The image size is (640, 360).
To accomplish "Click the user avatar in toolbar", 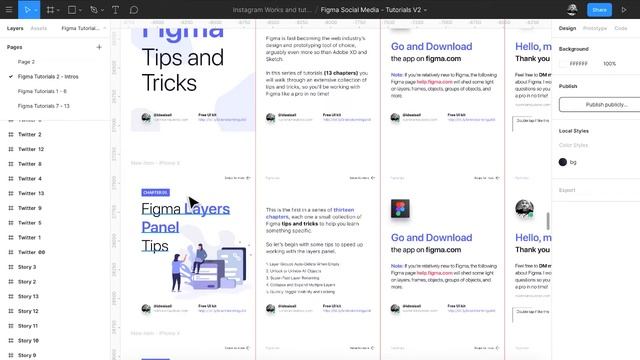I will coord(572,9).
